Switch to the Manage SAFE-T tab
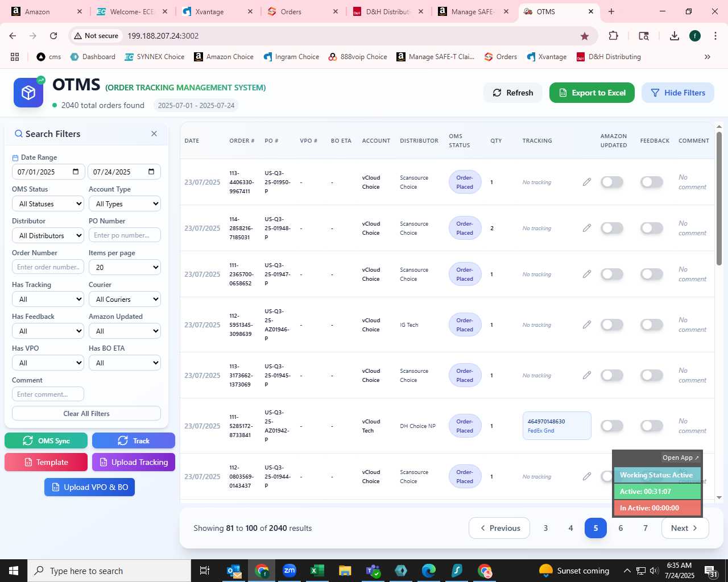This screenshot has width=728, height=582. (x=472, y=11)
